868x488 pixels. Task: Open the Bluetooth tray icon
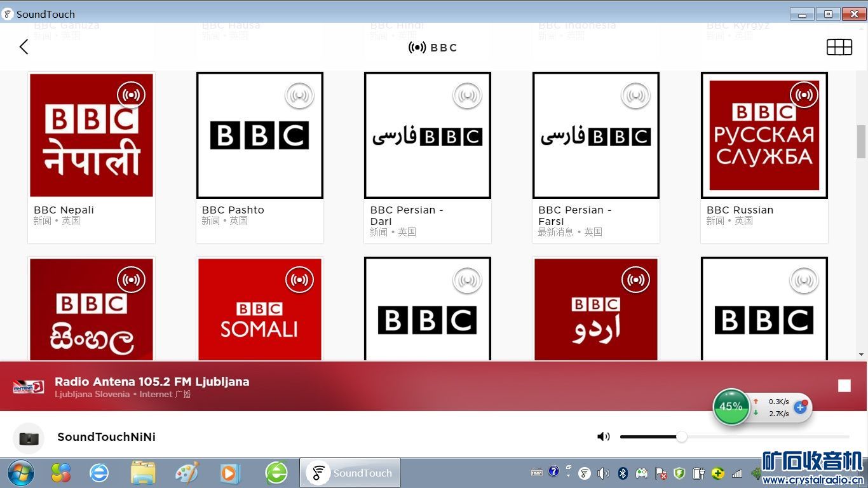tap(623, 473)
